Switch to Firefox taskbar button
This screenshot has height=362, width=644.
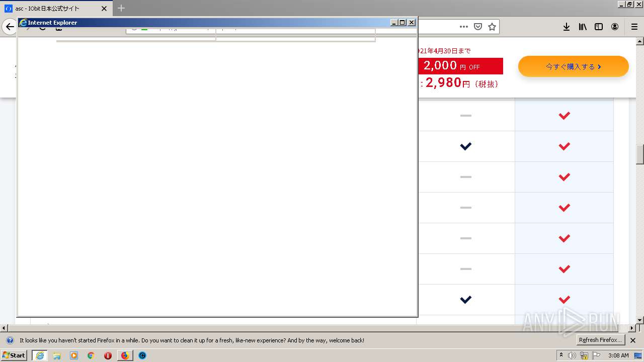click(x=125, y=355)
